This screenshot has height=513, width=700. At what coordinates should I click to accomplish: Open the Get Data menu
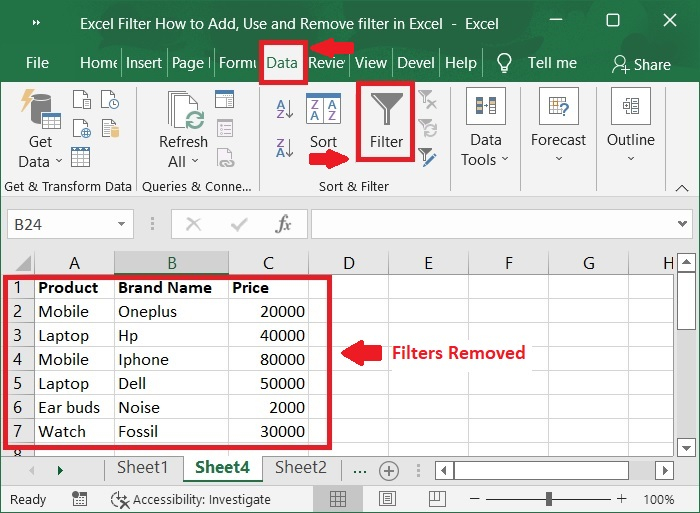coord(40,129)
